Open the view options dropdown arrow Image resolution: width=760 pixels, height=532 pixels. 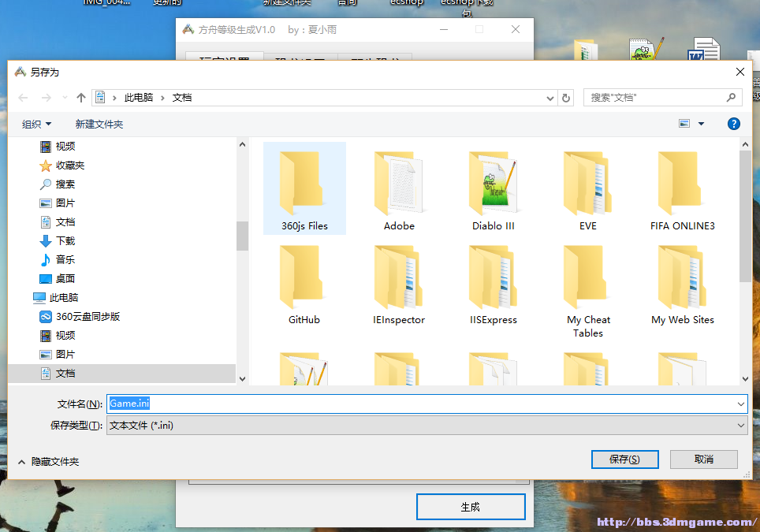point(701,124)
